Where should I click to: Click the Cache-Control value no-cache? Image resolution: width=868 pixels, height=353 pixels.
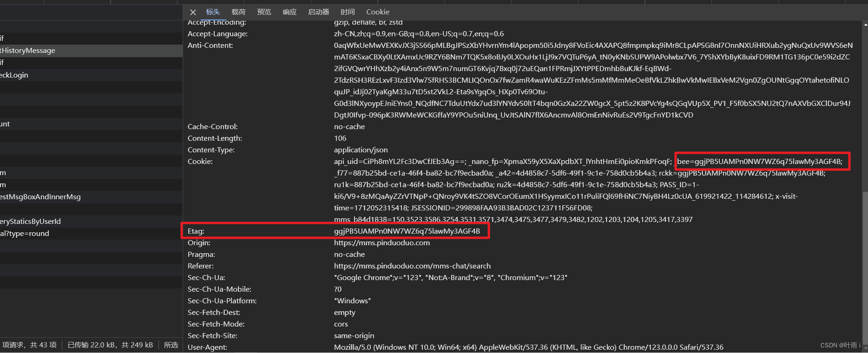349,127
